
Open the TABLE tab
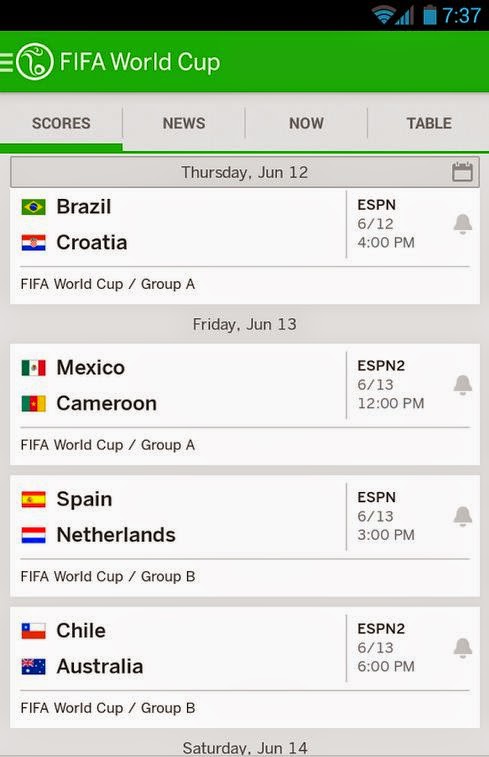pyautogui.click(x=429, y=123)
